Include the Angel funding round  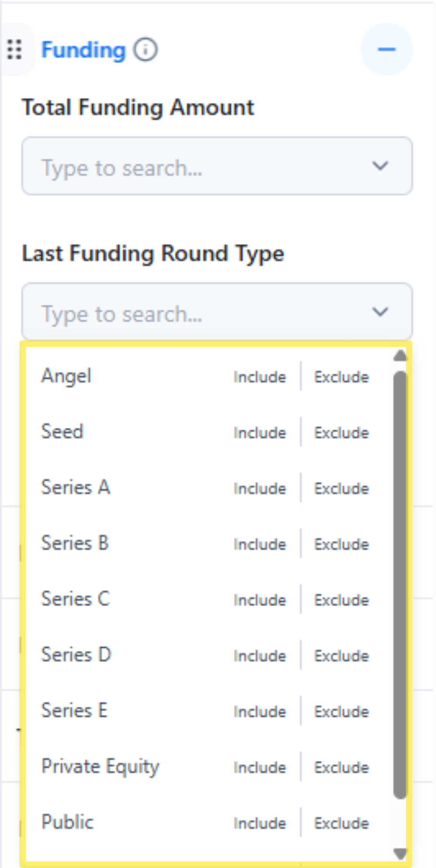tap(260, 377)
